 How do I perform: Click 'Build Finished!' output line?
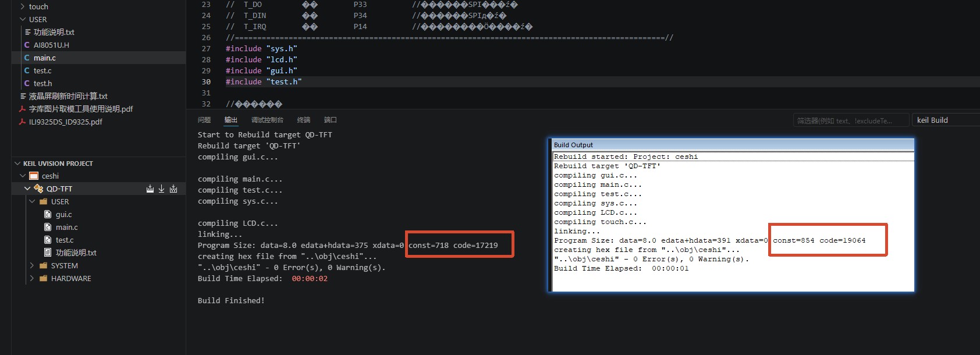pyautogui.click(x=231, y=300)
